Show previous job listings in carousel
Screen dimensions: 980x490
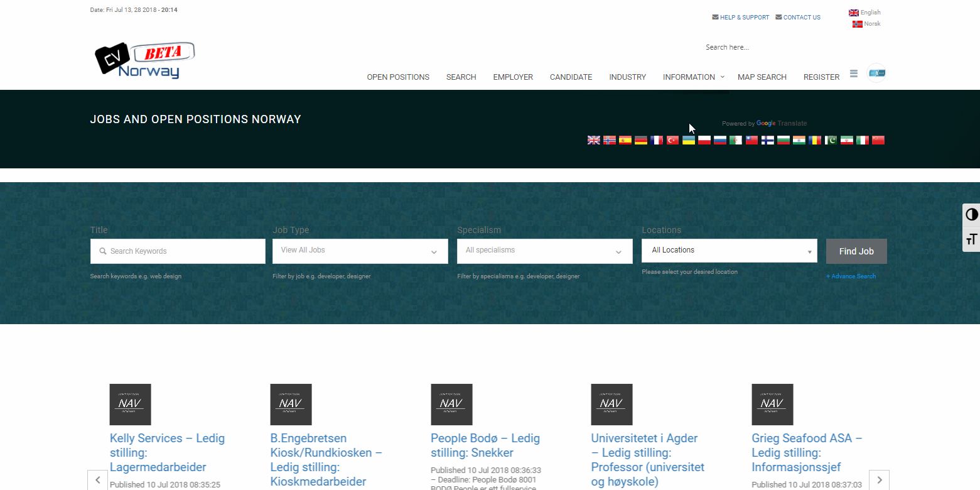(x=97, y=480)
